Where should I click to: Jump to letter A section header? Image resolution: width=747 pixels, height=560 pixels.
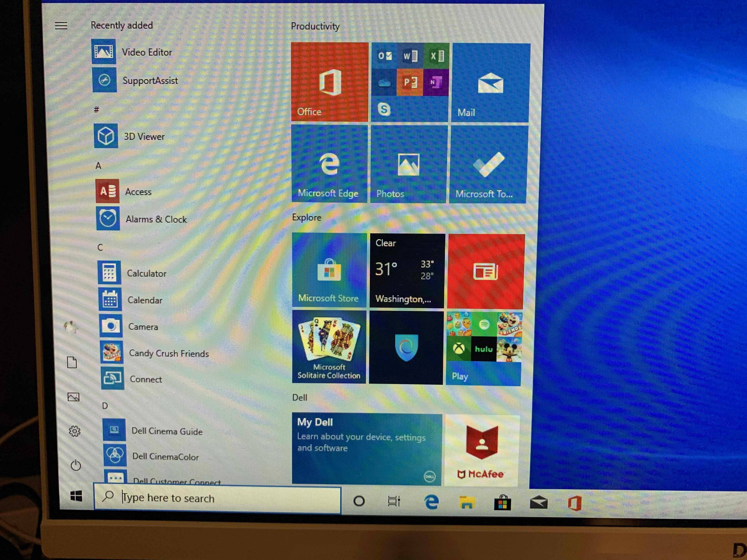pyautogui.click(x=98, y=166)
